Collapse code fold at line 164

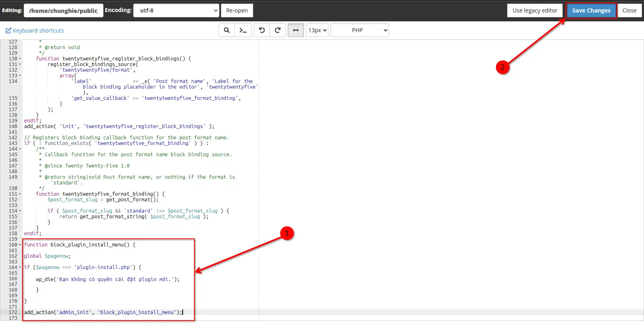[x=20, y=267]
